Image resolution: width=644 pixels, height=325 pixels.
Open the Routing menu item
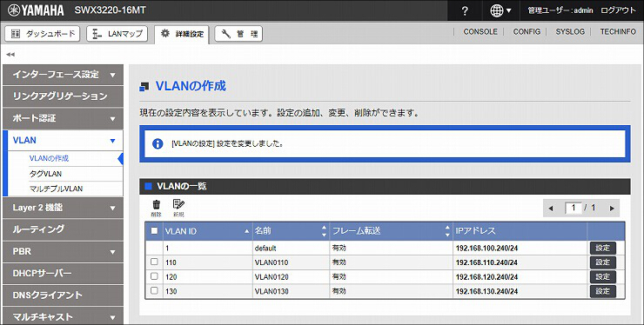click(63, 229)
